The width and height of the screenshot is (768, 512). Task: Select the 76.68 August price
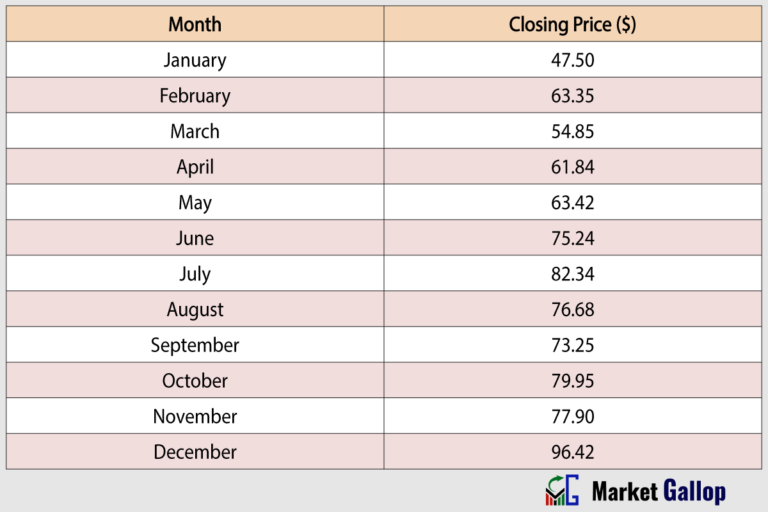pyautogui.click(x=572, y=310)
